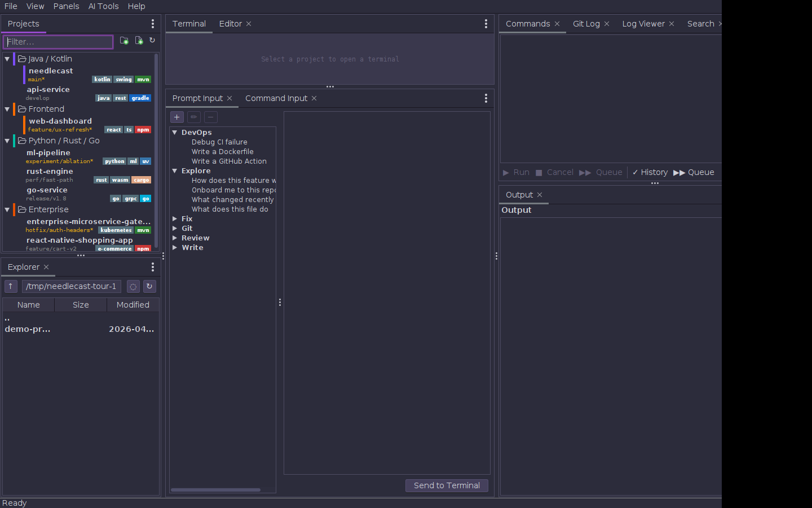Close the Prompt Input tab
812x508 pixels.
(x=230, y=98)
